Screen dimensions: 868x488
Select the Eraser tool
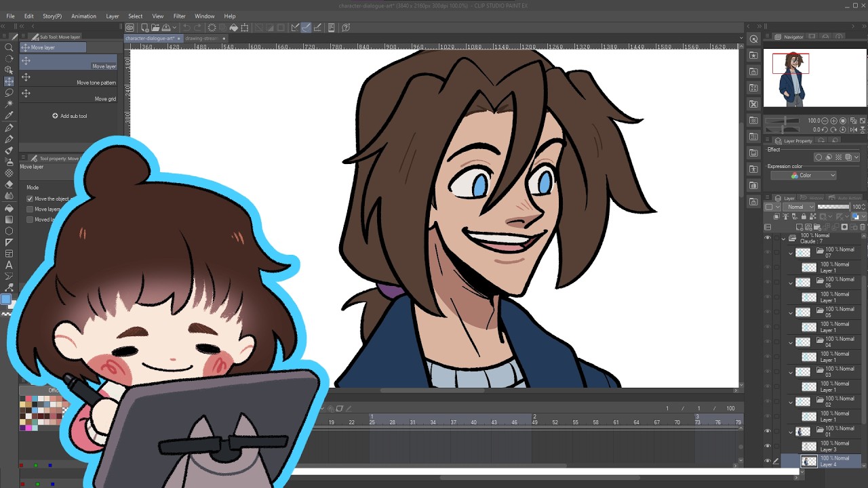tap(9, 184)
